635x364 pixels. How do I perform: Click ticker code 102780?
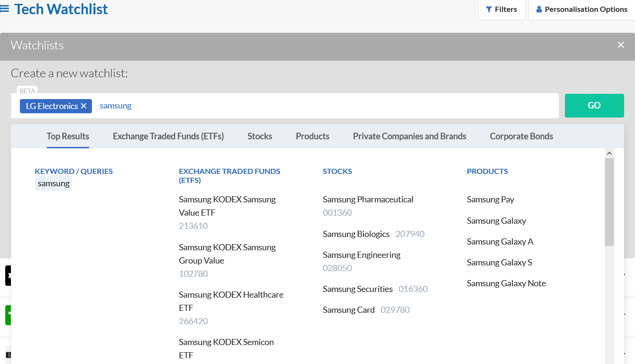tap(193, 274)
